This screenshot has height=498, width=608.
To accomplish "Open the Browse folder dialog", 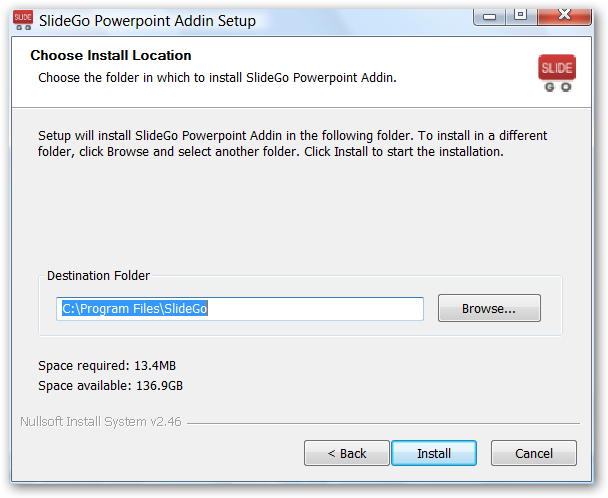I will pos(489,308).
